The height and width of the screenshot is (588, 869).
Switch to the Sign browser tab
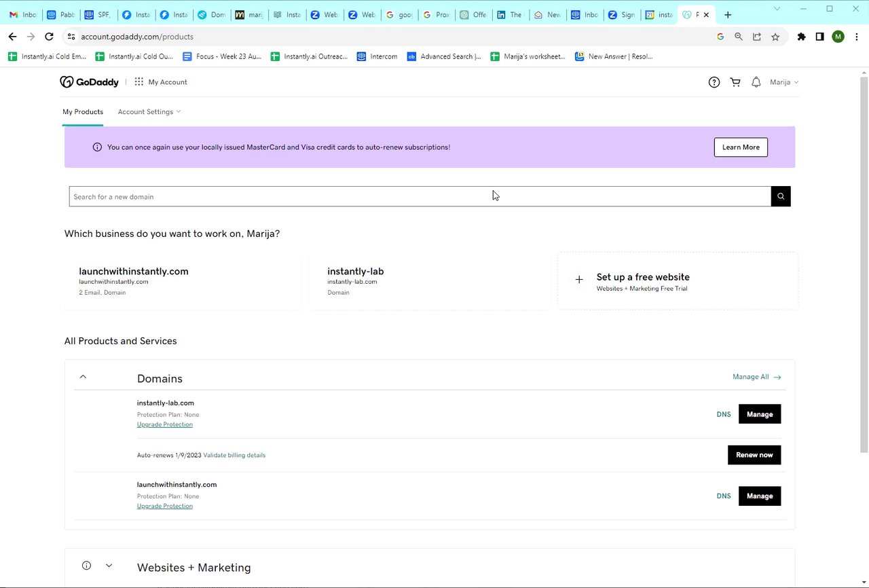[x=621, y=14]
